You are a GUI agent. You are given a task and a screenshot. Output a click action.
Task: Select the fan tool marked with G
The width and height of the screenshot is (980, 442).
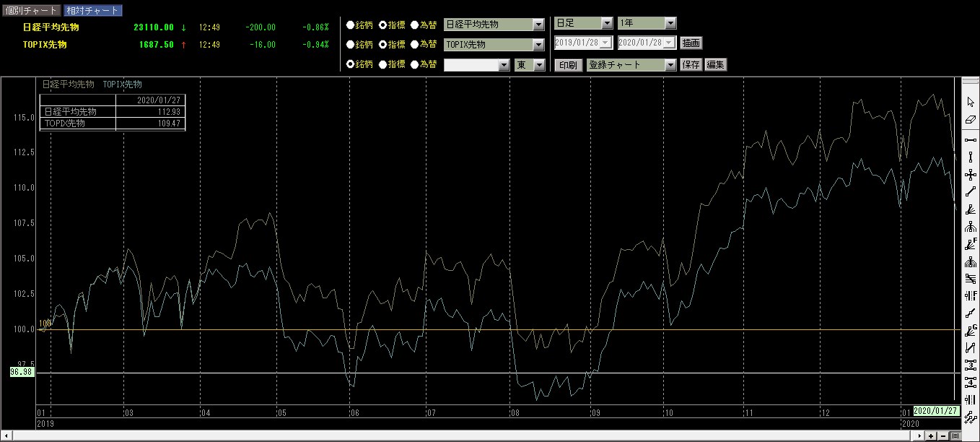[x=971, y=330]
